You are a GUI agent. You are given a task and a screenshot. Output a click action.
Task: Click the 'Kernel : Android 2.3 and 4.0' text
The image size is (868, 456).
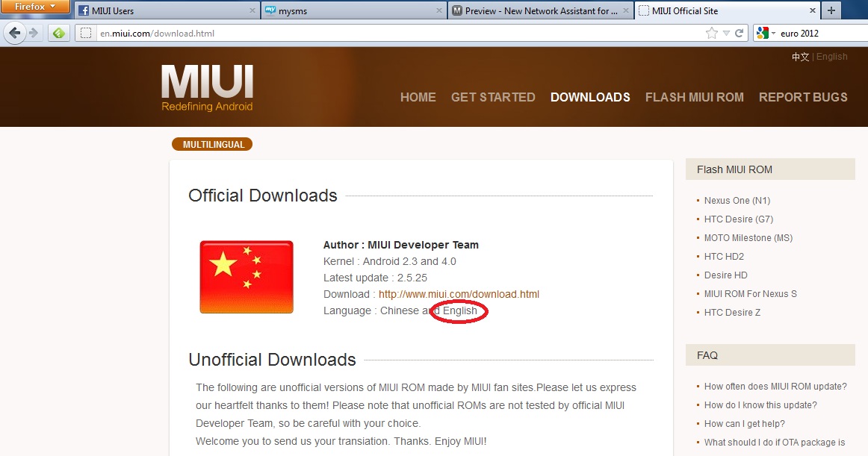(x=390, y=262)
